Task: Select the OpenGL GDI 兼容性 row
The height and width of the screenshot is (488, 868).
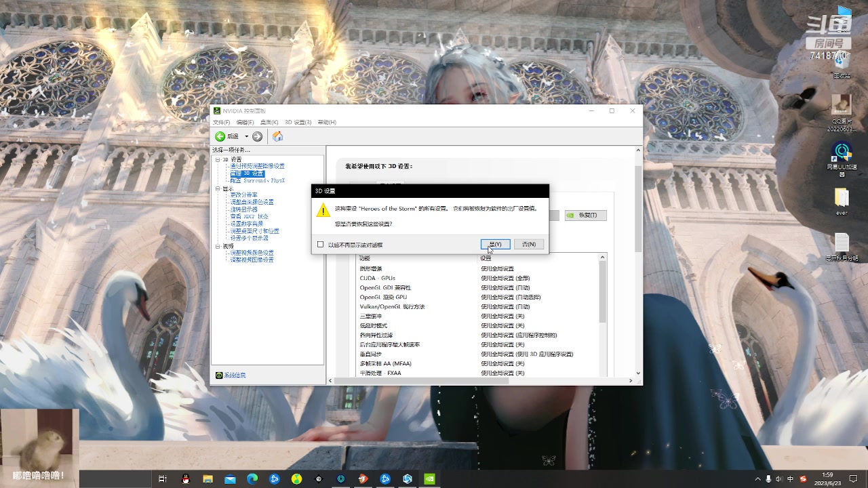Action: 478,287
